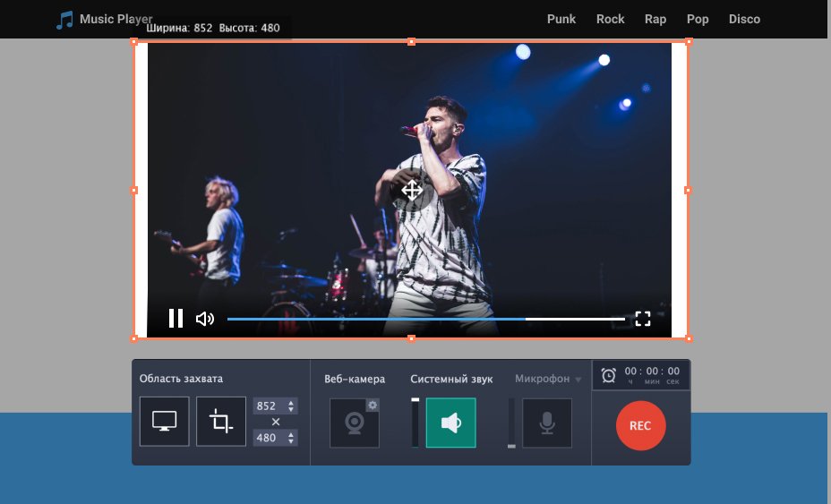Click the move capture area crosshair icon
Viewport: 831px width, 504px height.
tap(412, 191)
